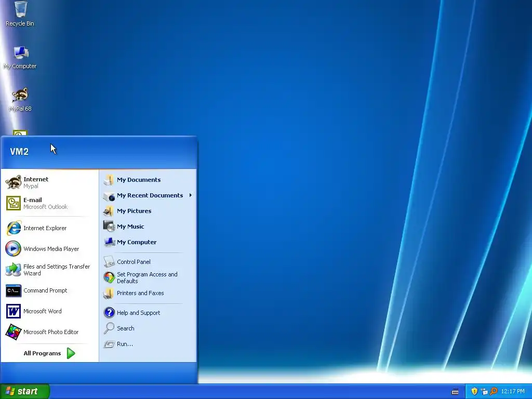
Task: Click the Run... icon
Action: click(109, 344)
